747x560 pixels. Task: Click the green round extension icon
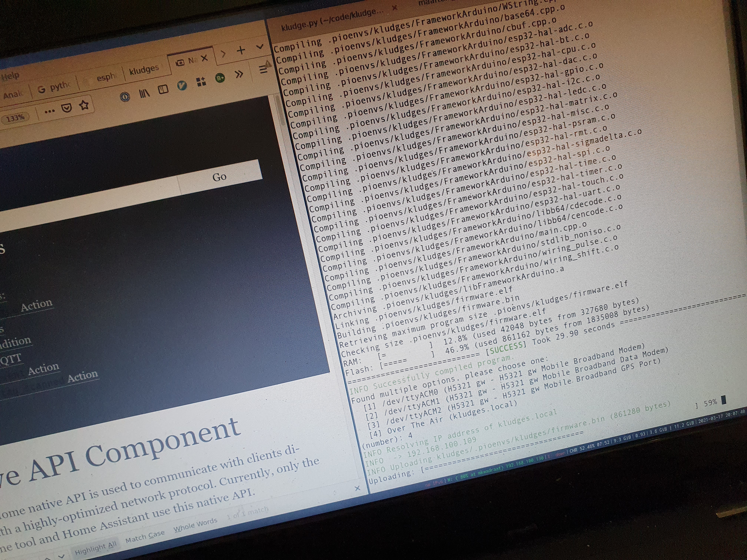coord(220,78)
